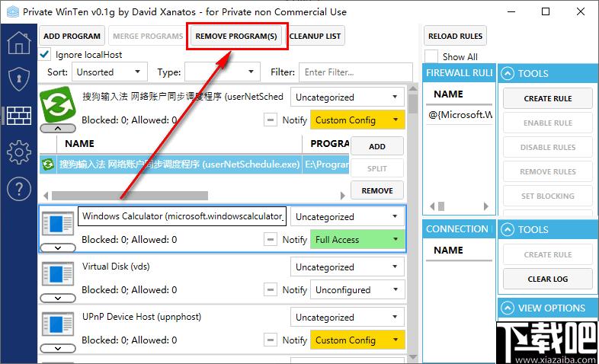Open the Sort dropdown showing Unsorted

point(110,72)
